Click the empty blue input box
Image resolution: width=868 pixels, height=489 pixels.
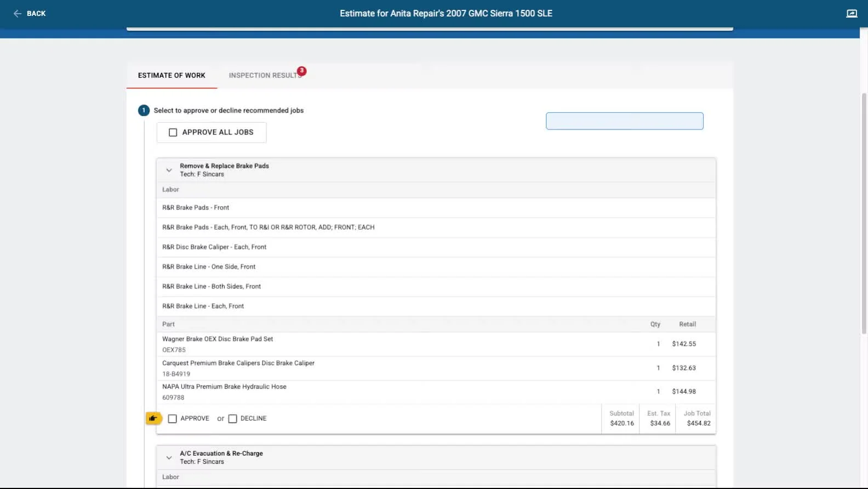point(624,121)
